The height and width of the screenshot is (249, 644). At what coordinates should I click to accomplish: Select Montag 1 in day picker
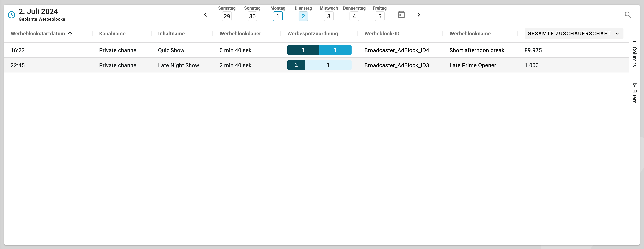click(277, 16)
